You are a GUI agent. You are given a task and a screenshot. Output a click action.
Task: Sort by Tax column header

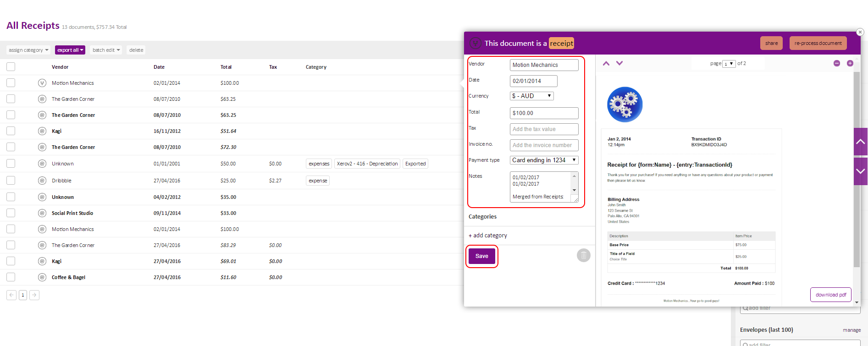(273, 67)
